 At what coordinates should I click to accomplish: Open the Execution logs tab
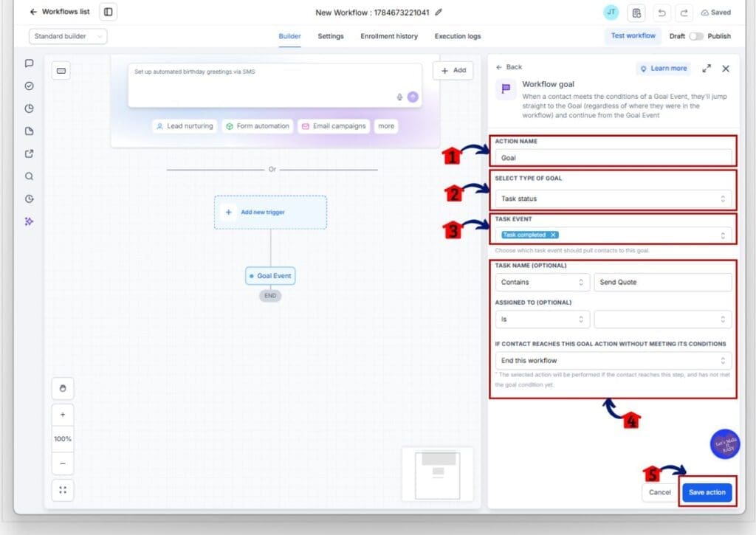click(458, 36)
